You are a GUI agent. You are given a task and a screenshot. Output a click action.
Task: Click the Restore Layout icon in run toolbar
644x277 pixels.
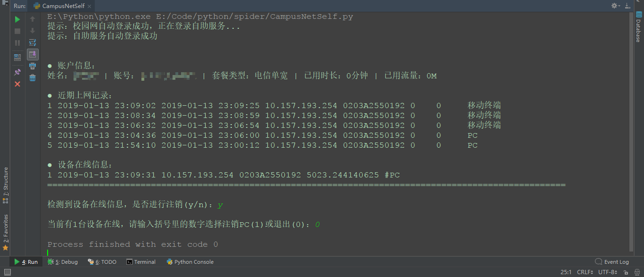[17, 58]
